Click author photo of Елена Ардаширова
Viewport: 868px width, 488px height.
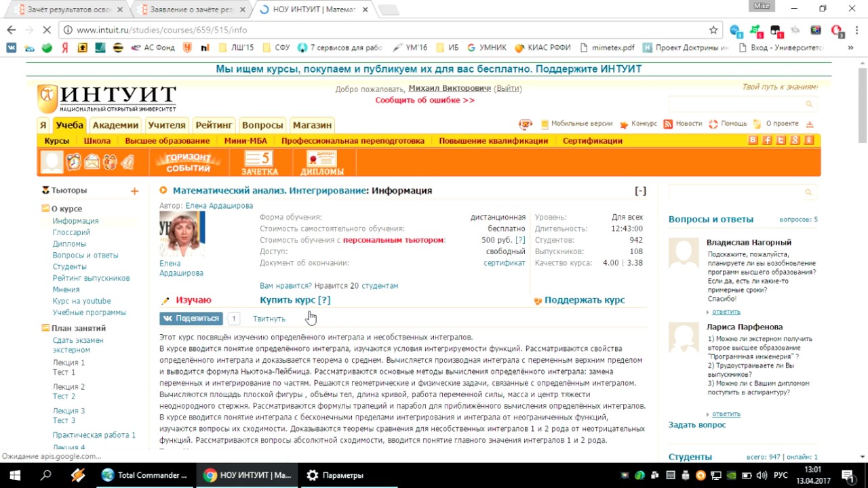click(182, 234)
